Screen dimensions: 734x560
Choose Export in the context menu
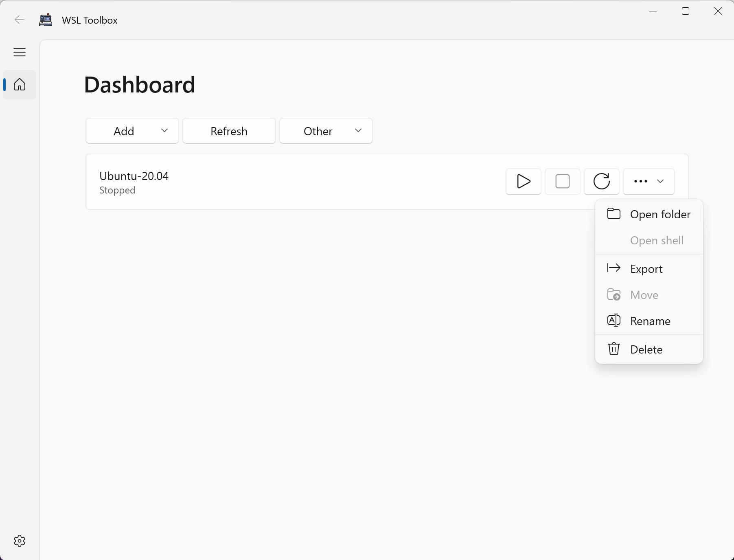click(x=646, y=269)
